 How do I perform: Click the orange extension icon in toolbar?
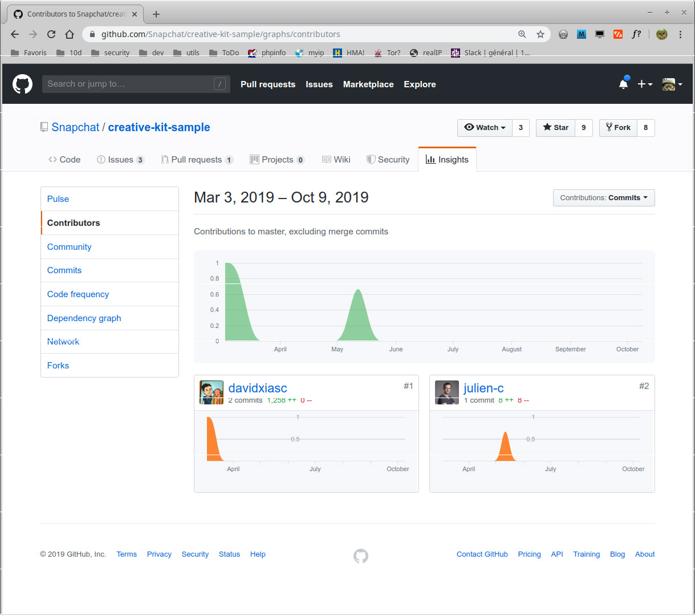click(x=618, y=34)
